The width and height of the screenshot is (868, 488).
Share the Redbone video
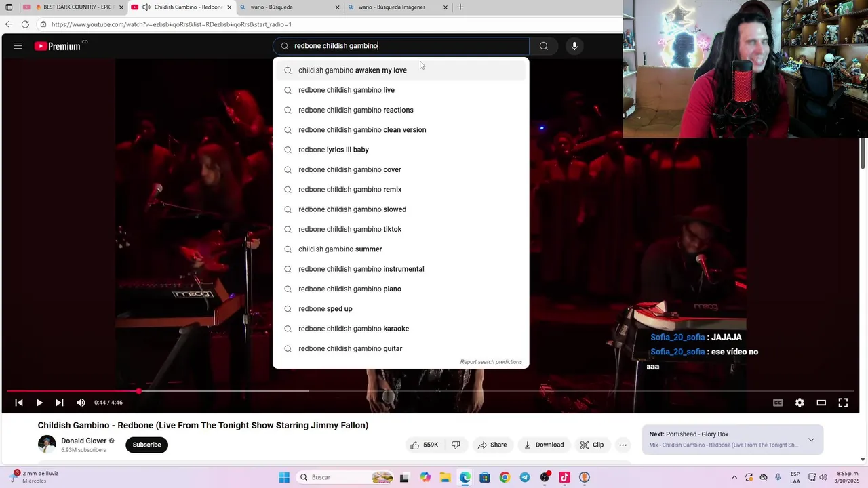[x=492, y=445]
